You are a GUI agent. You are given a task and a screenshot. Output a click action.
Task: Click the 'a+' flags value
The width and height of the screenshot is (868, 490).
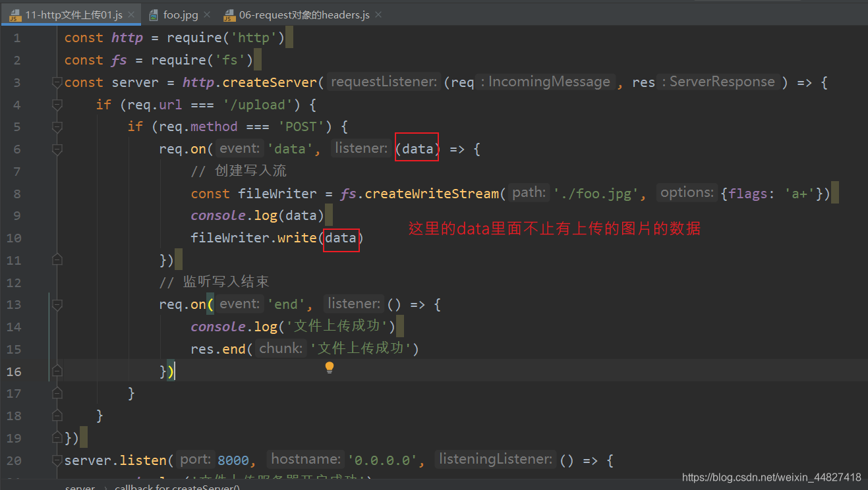click(800, 194)
